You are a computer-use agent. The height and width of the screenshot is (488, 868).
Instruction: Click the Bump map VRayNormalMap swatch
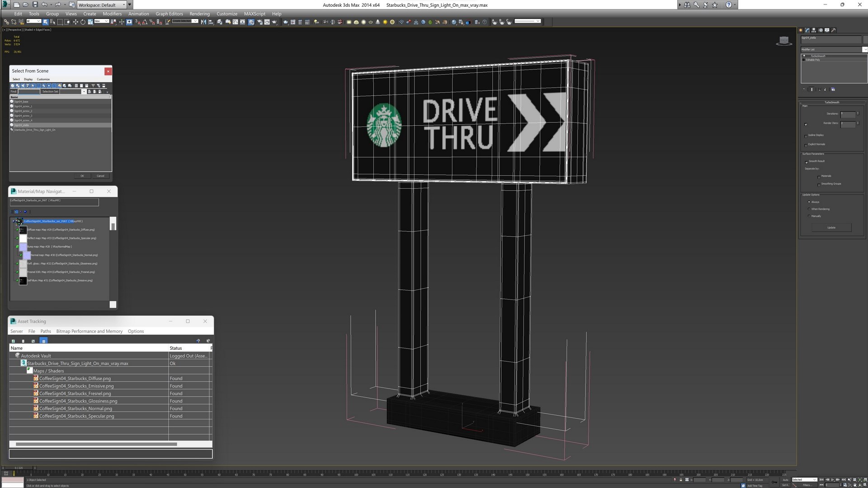(x=23, y=247)
